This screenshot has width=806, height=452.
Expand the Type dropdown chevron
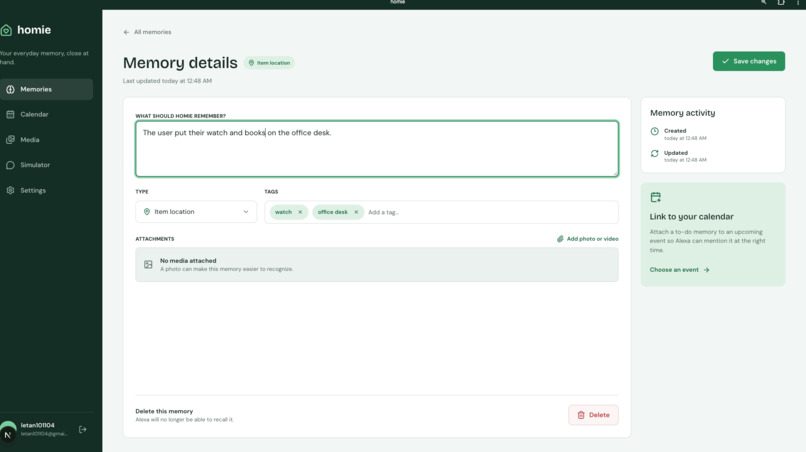tap(246, 212)
